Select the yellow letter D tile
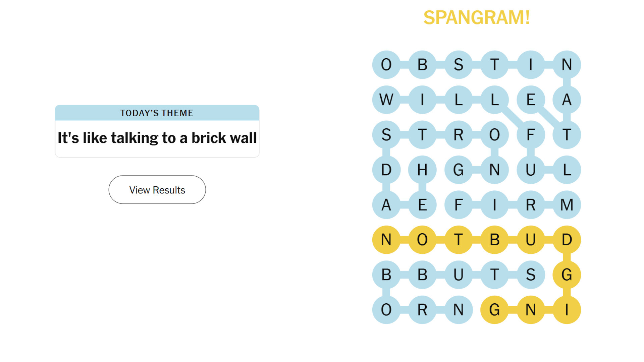This screenshot has width=644, height=362. coord(567,240)
